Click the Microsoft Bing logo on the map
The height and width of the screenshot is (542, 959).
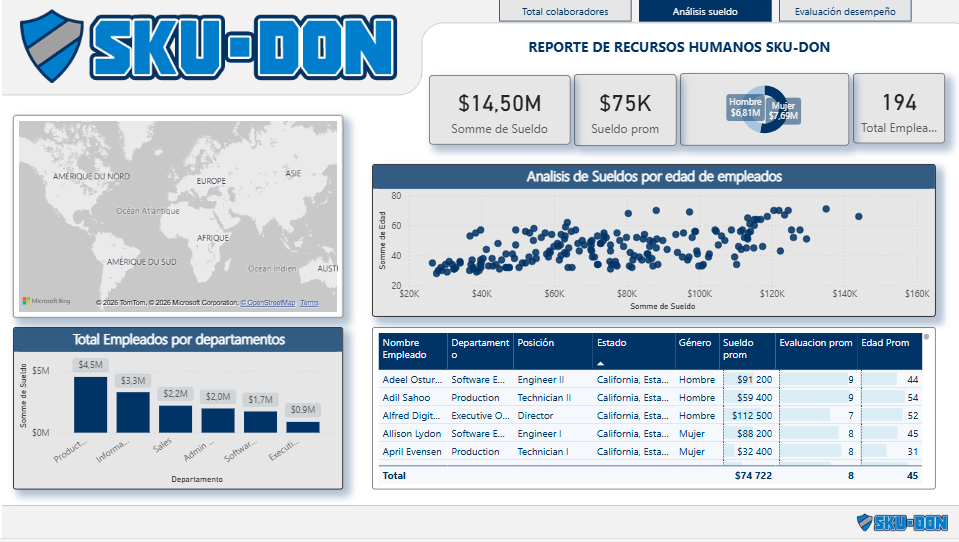pyautogui.click(x=46, y=301)
